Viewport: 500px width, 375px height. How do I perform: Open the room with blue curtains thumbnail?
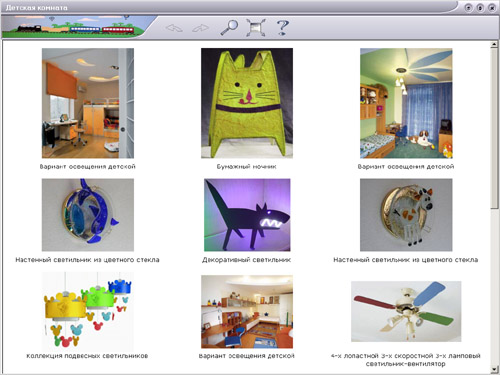406,103
